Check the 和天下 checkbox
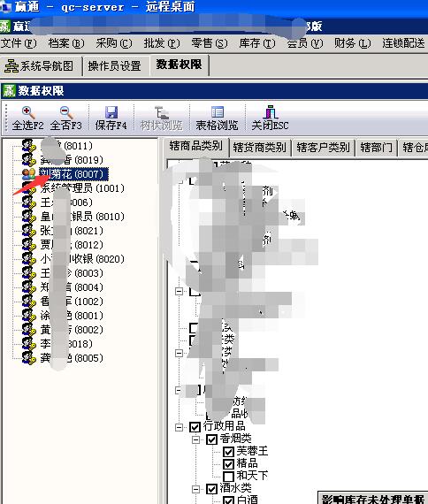428x504 pixels. (228, 476)
